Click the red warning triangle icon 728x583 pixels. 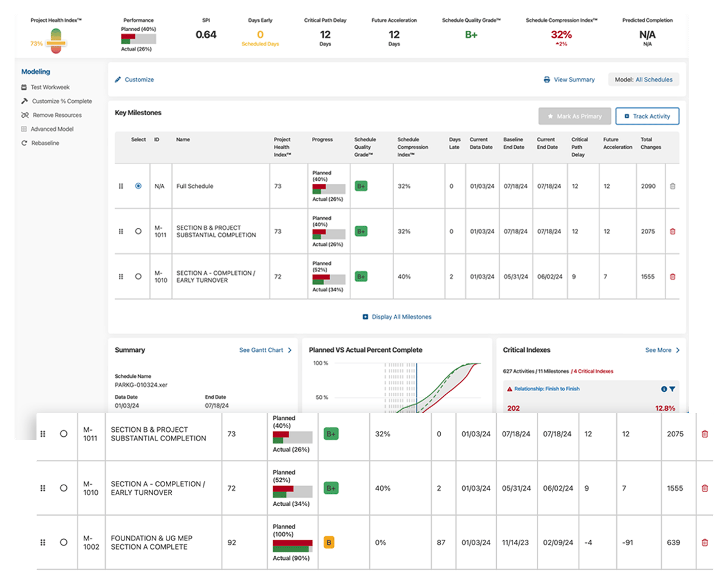[510, 389]
